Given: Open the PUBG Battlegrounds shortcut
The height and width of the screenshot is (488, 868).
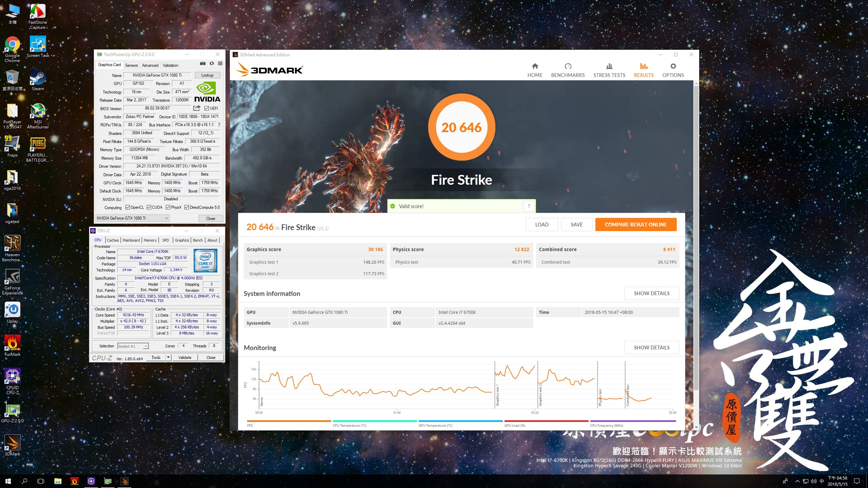Looking at the screenshot, I should pyautogui.click(x=38, y=149).
